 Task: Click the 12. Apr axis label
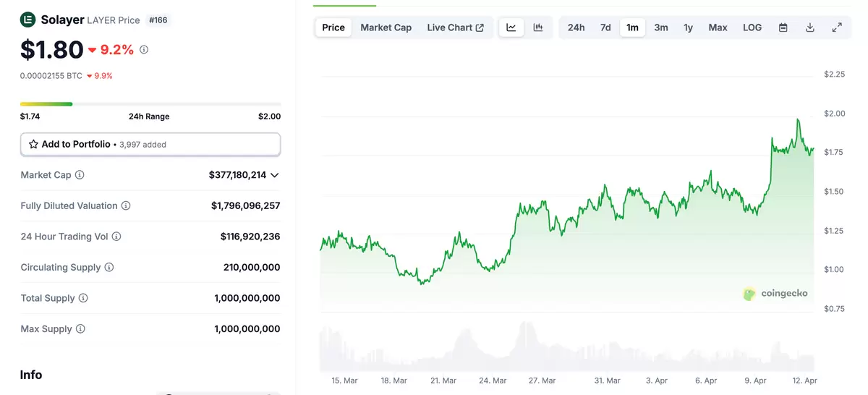tap(804, 381)
